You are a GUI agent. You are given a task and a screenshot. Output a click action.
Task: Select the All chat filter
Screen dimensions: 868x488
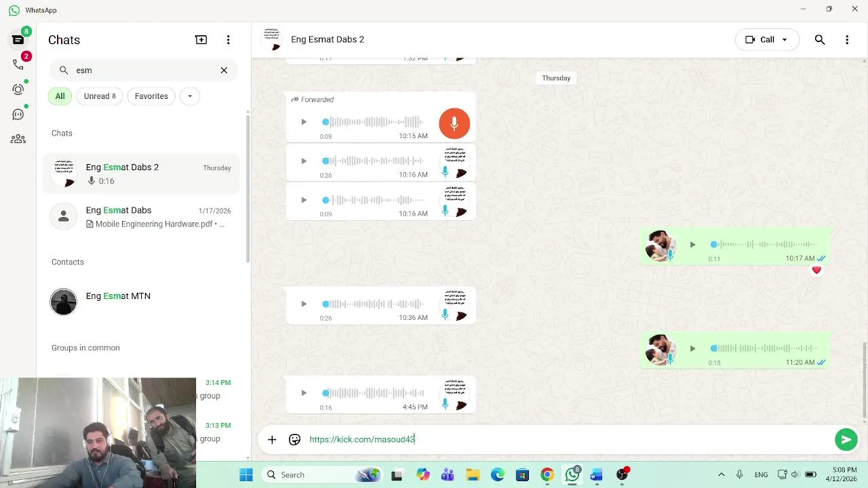pyautogui.click(x=60, y=96)
